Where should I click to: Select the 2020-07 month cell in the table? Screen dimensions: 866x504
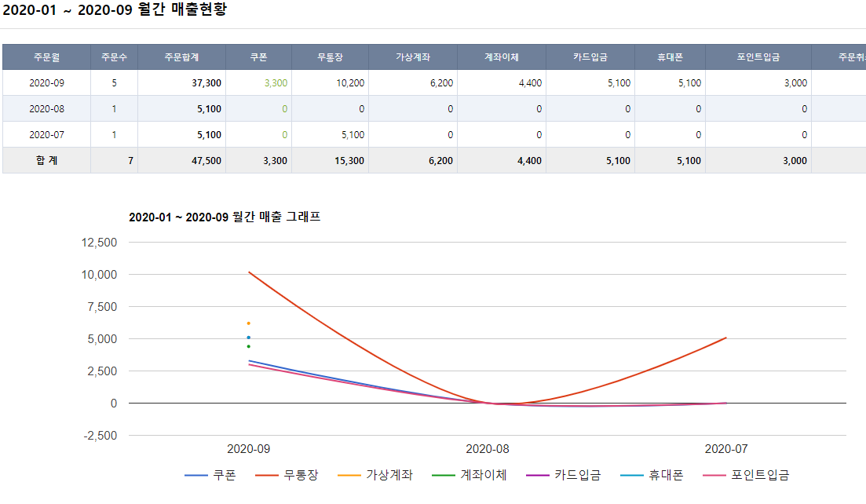[46, 135]
